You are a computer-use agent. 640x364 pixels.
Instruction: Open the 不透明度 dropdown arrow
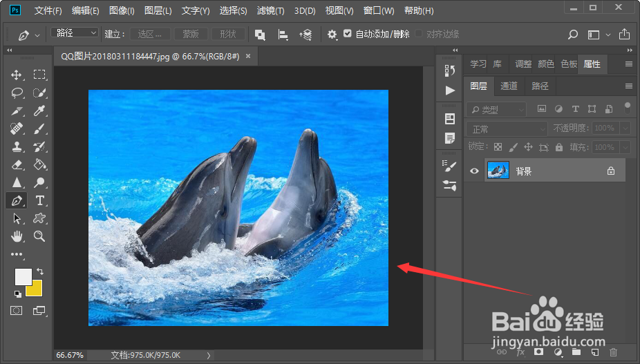pos(625,128)
